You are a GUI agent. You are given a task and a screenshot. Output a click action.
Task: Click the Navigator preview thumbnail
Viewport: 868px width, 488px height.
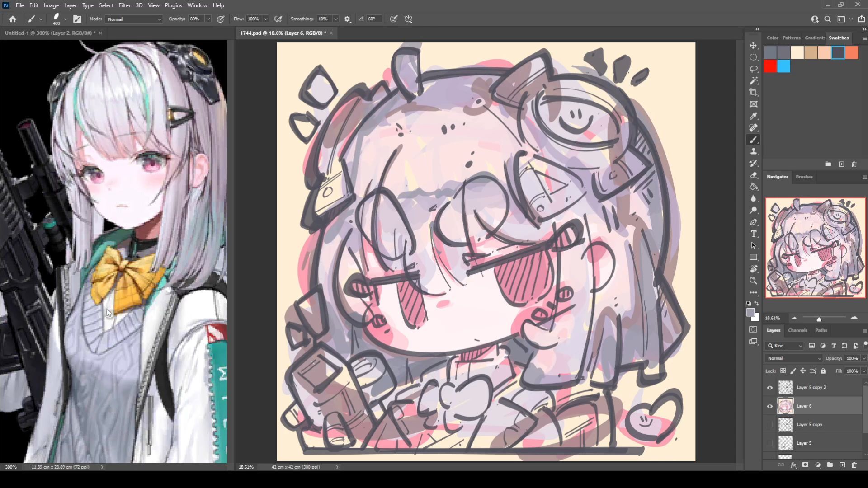tap(816, 248)
